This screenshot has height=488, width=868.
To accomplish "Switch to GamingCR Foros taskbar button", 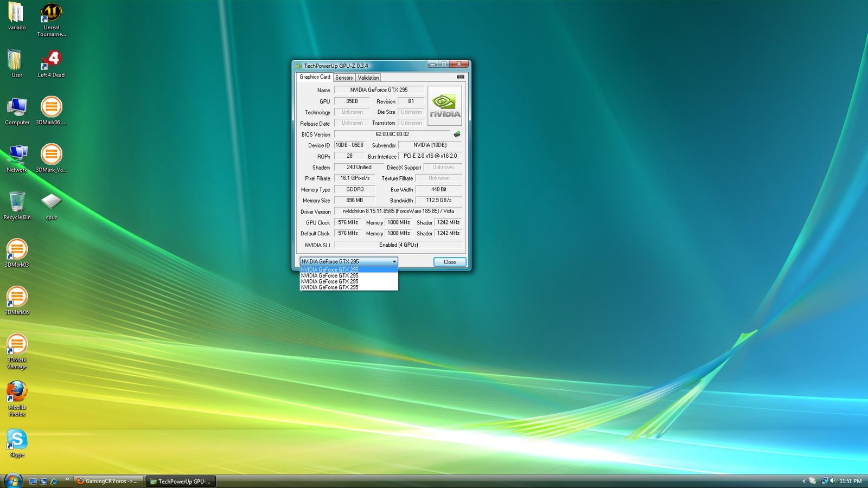I will [108, 481].
